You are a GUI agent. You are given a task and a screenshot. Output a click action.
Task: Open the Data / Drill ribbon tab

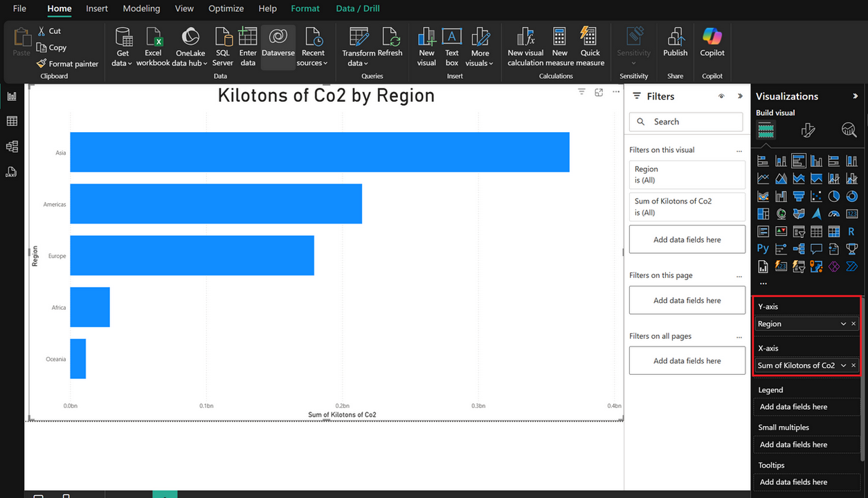(x=357, y=8)
